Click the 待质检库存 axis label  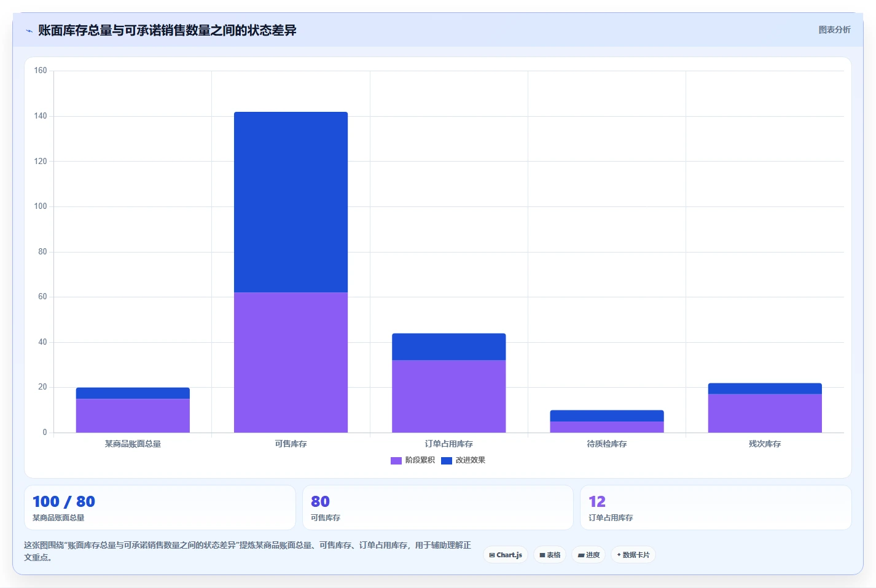coord(607,444)
